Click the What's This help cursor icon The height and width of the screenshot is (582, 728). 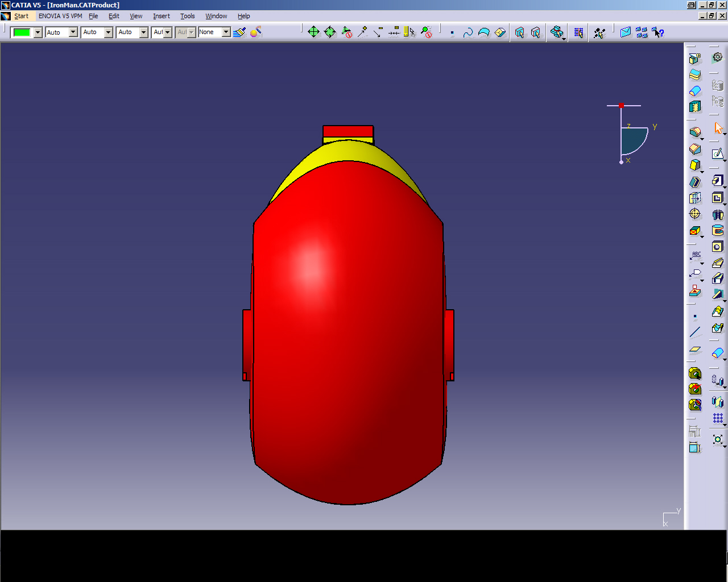point(658,32)
